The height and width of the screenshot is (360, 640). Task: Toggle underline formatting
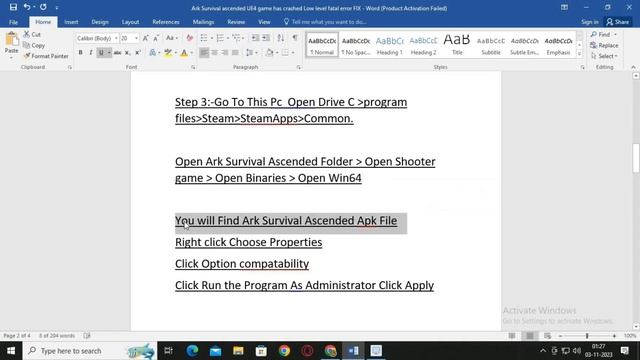coord(101,53)
